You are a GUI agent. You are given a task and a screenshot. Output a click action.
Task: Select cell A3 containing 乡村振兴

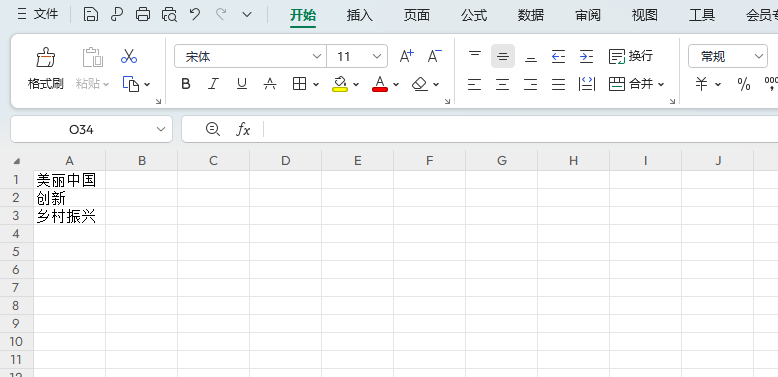[x=69, y=216]
